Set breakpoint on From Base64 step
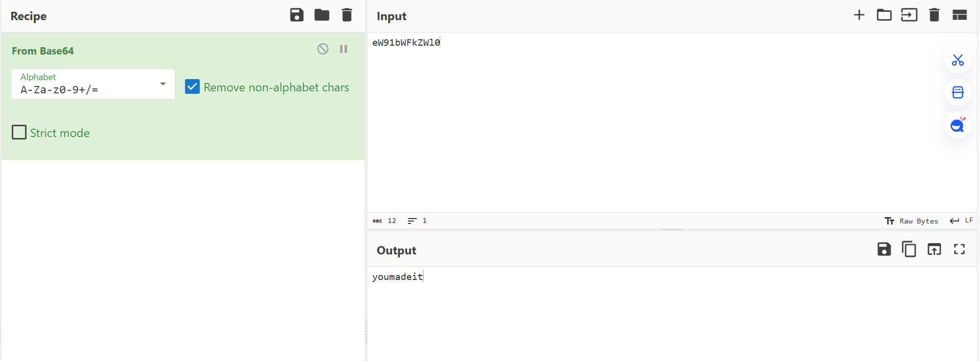The height and width of the screenshot is (361, 980). point(344,49)
